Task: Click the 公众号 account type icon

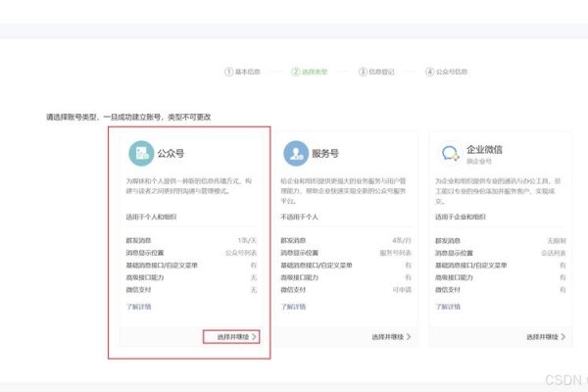Action: (141, 153)
